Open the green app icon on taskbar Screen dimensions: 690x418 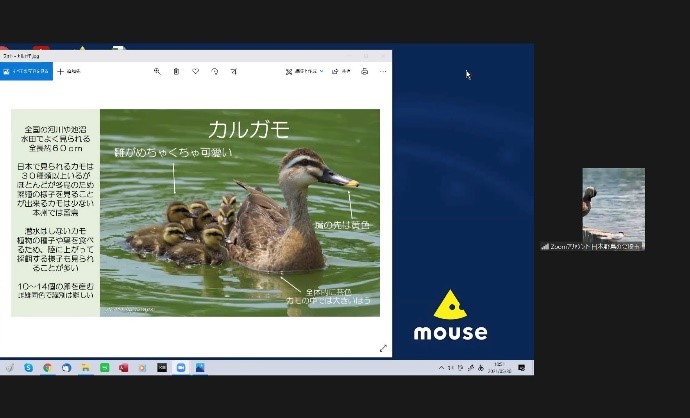[105, 367]
